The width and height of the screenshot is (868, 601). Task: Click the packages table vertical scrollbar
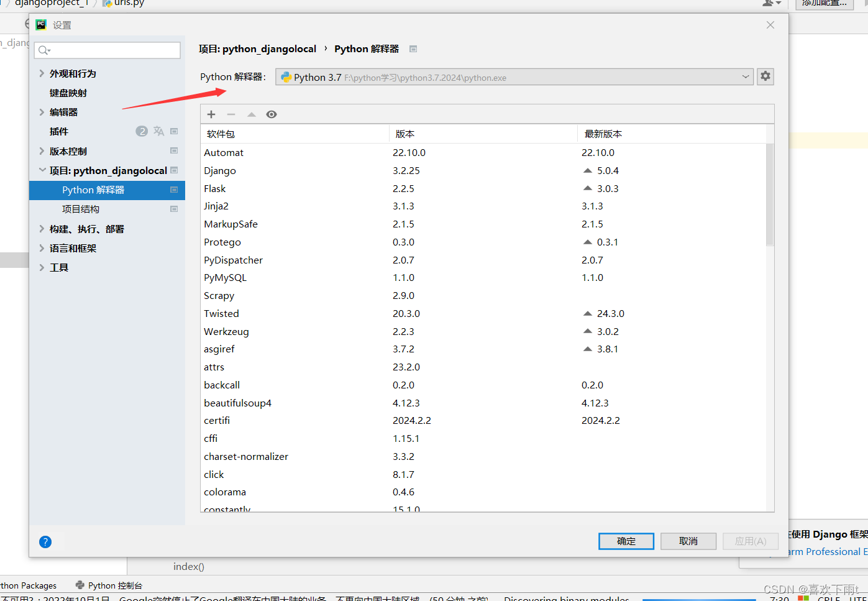coord(770,195)
